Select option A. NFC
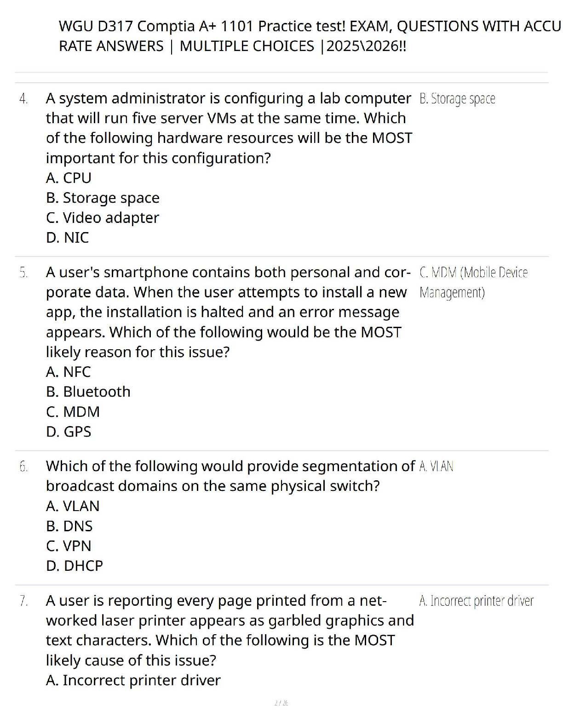The height and width of the screenshot is (728, 563). tap(68, 372)
